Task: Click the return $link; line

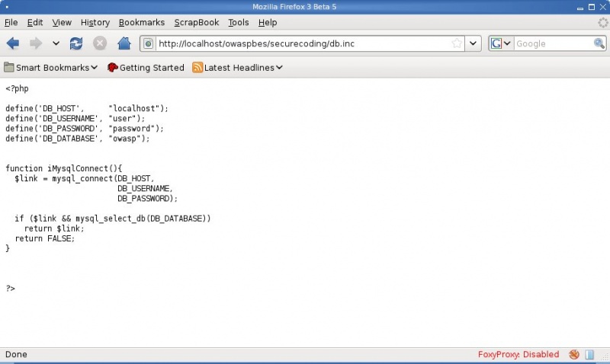Action: click(x=54, y=228)
